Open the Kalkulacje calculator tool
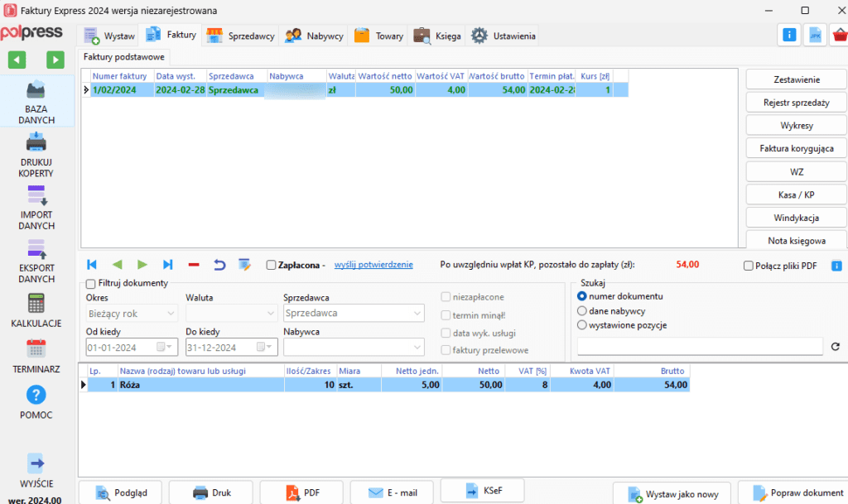Viewport: 848px width, 504px height. 36,303
